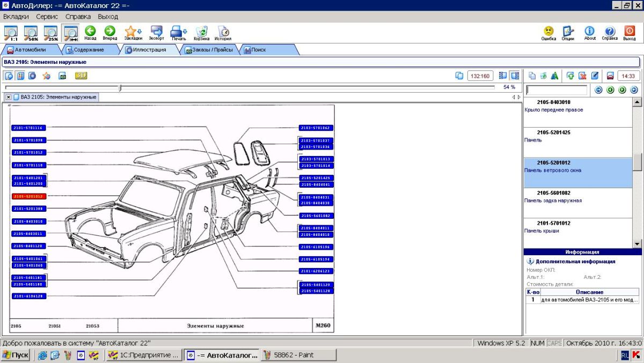Open the Справка menu
644x363 pixels.
coord(78,17)
